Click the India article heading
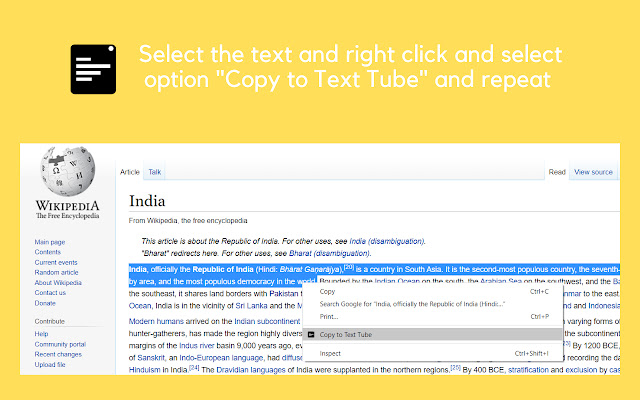The width and height of the screenshot is (640, 400). 147,201
